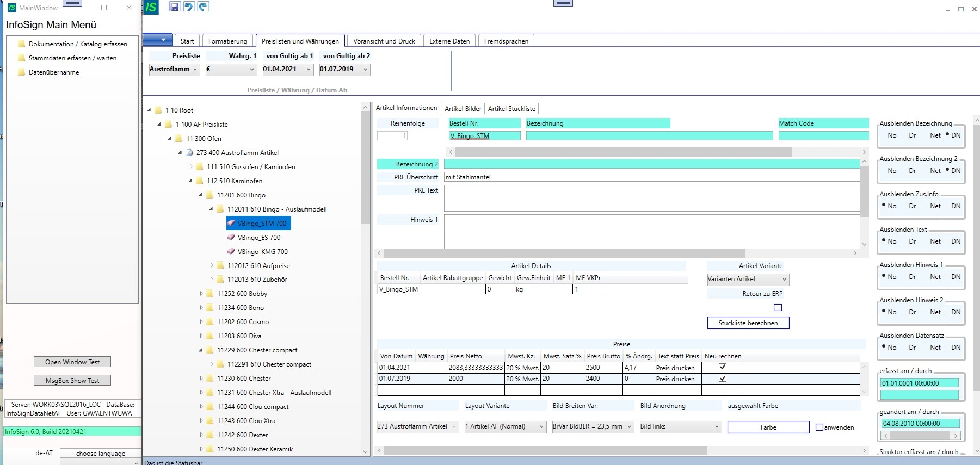Image resolution: width=980 pixels, height=465 pixels.
Task: Tick the anwenden checkbox next to Farbe
Action: click(819, 427)
